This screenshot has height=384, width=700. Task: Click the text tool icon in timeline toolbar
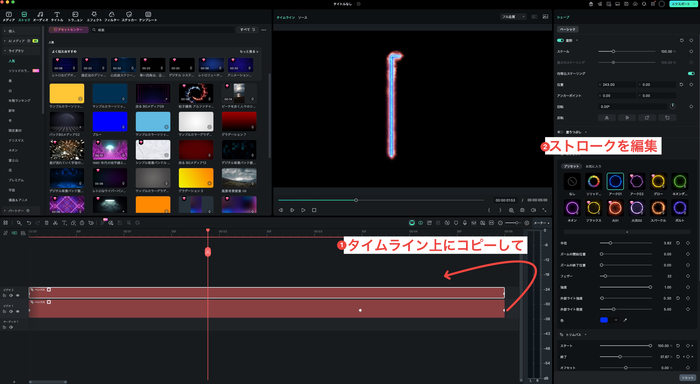click(x=64, y=223)
